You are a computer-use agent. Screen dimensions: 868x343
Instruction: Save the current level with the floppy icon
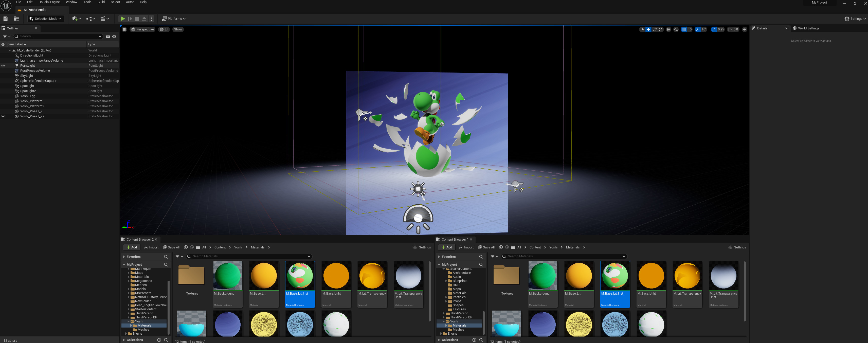(x=5, y=19)
